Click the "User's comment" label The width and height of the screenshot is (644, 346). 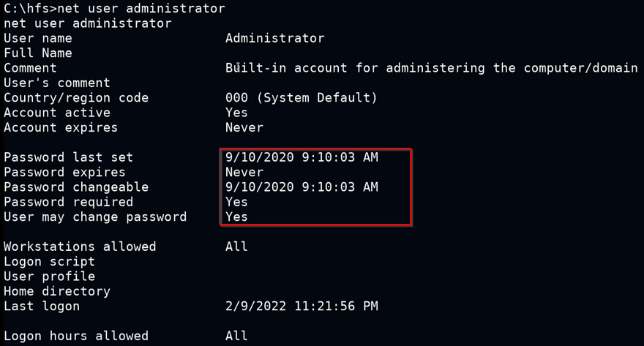click(x=57, y=83)
